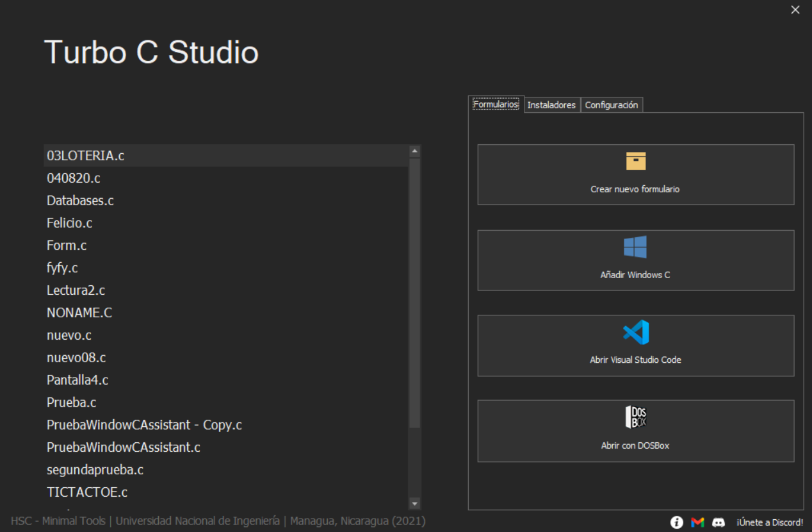Click the file list scrollbar down arrow

coord(415,503)
